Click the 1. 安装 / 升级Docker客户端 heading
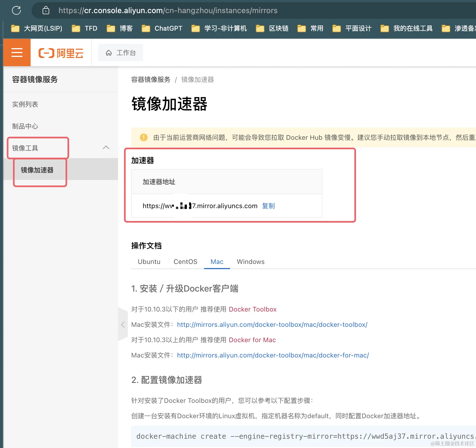476x448 pixels. pyautogui.click(x=185, y=289)
